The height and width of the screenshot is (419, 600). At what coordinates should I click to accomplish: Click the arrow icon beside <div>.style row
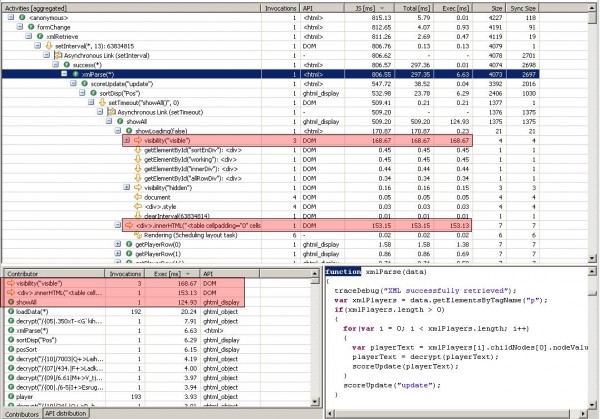138,207
